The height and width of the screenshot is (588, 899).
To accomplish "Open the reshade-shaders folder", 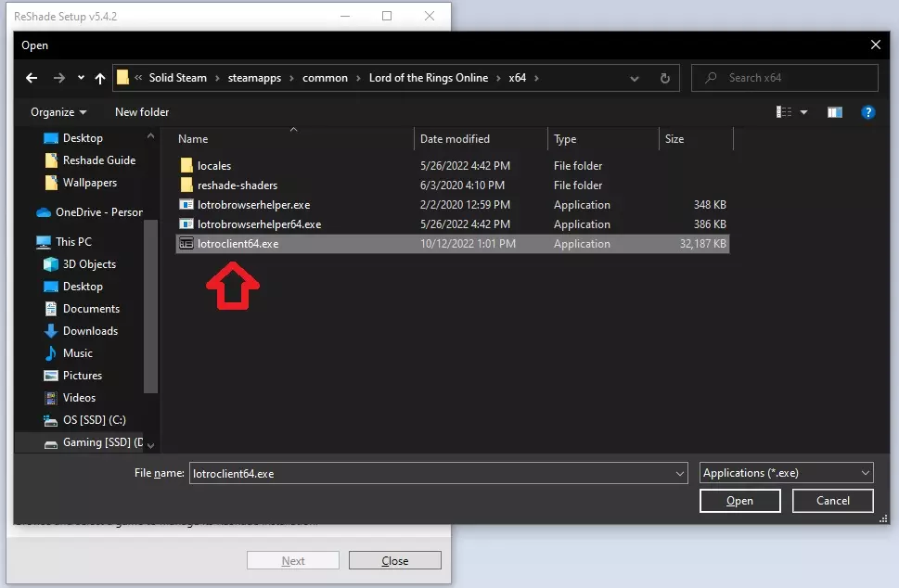I will click(237, 185).
